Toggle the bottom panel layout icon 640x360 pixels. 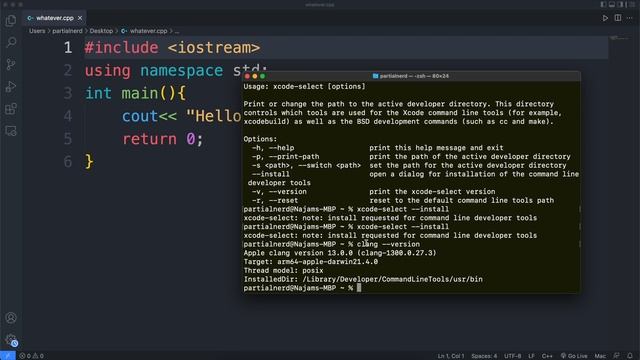(x=612, y=4)
